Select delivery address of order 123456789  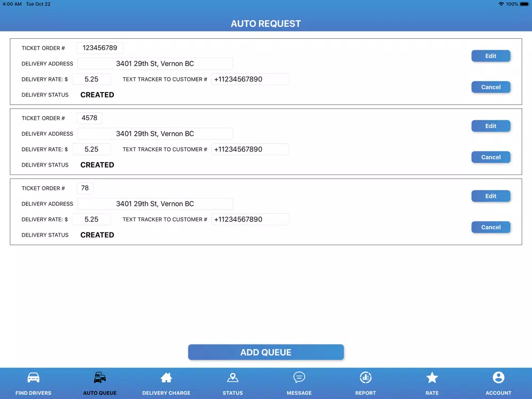[155, 63]
